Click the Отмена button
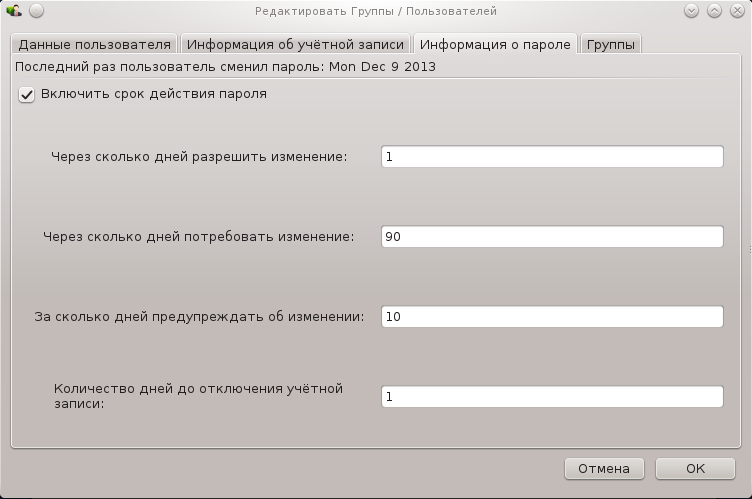Screen dimensions: 752x499 (x=604, y=468)
